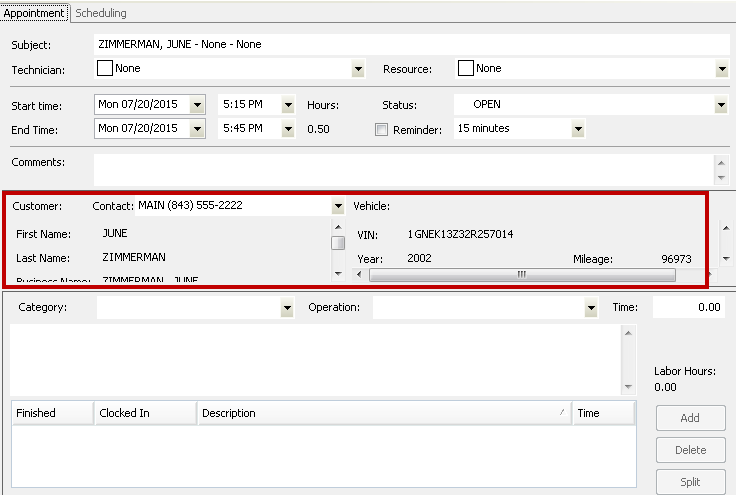Screen dimensions: 736x495
Task: Expand the 5:15 PM time dropdown
Action: tap(288, 105)
